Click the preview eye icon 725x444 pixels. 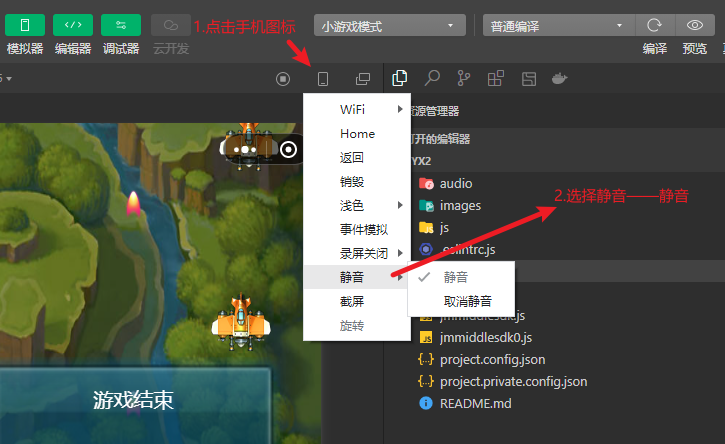click(x=695, y=25)
